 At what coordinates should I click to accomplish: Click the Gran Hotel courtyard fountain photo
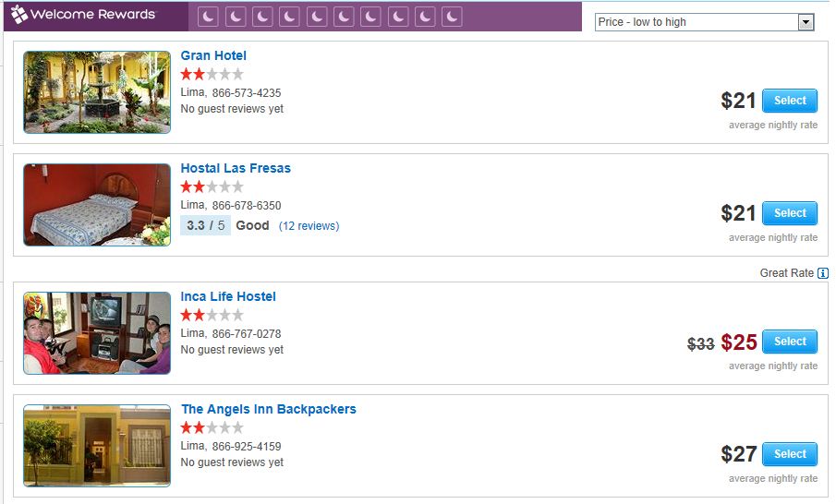click(97, 92)
